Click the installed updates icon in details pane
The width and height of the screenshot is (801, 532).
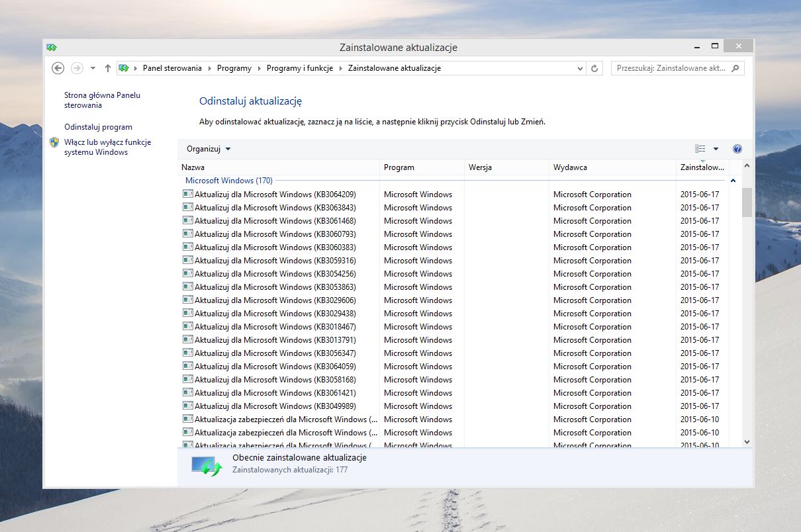pyautogui.click(x=207, y=466)
